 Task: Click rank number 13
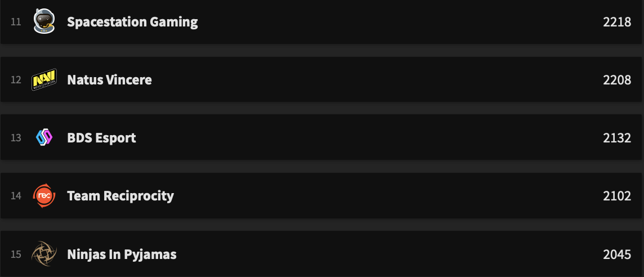pyautogui.click(x=16, y=138)
